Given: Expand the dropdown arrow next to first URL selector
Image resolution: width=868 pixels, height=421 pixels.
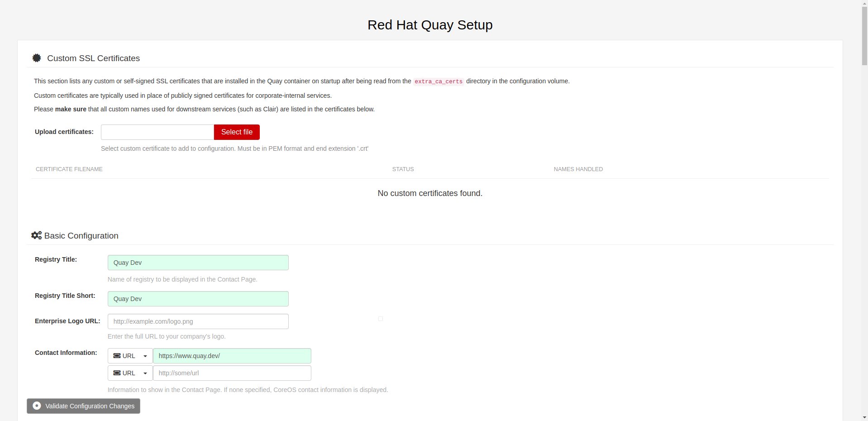Looking at the screenshot, I should click(x=145, y=356).
